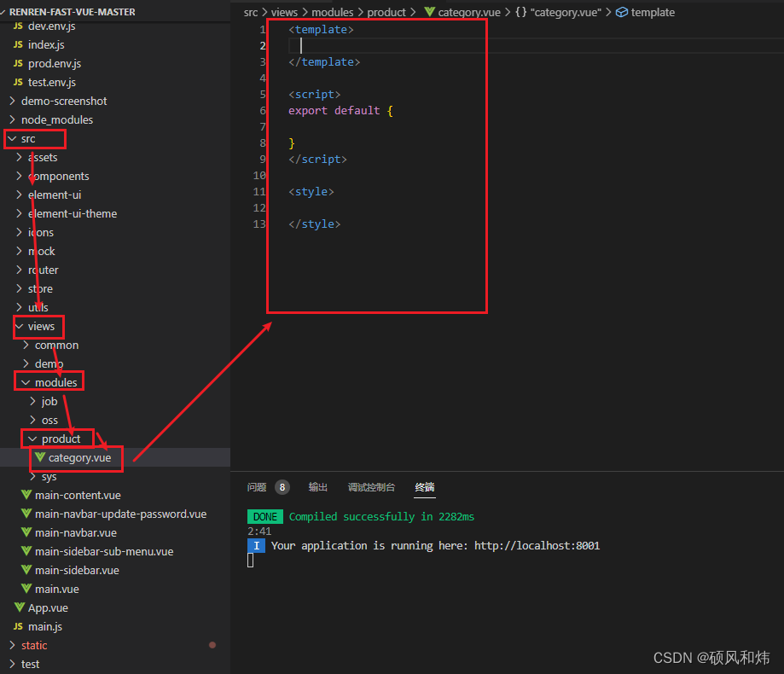This screenshot has width=784, height=674.
Task: Click Vue icon beside App.vue
Action: tap(20, 607)
